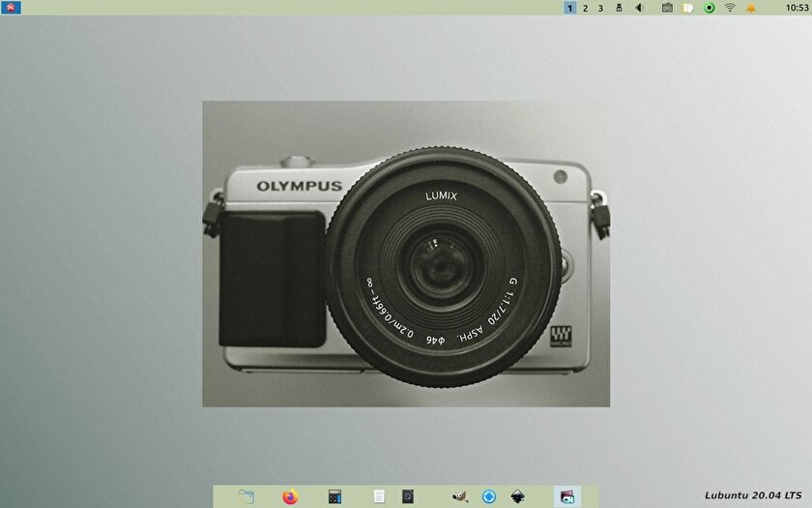Open the notifications bell icon

coord(750,8)
